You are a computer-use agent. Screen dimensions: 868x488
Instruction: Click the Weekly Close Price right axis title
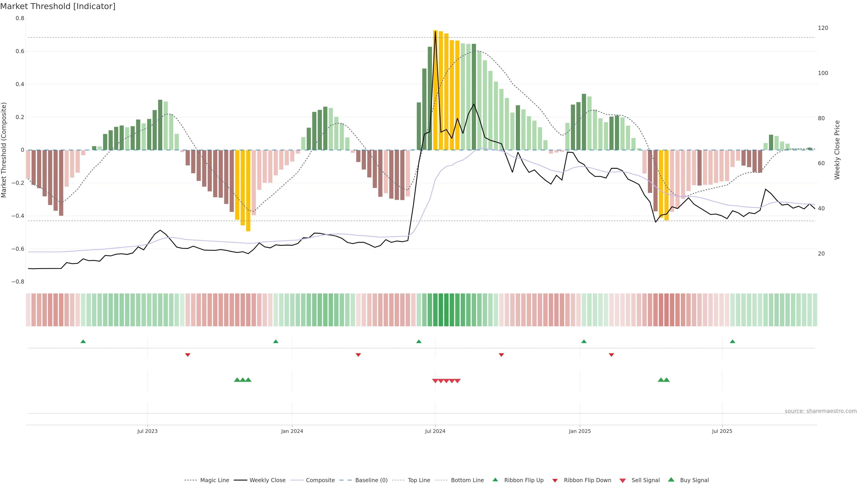[837, 150]
